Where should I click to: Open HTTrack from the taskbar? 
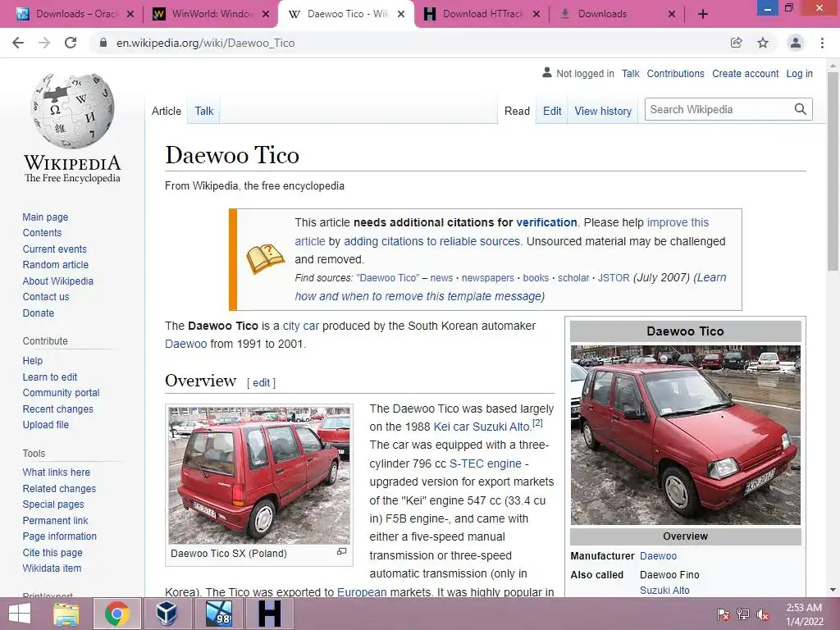[x=269, y=614]
